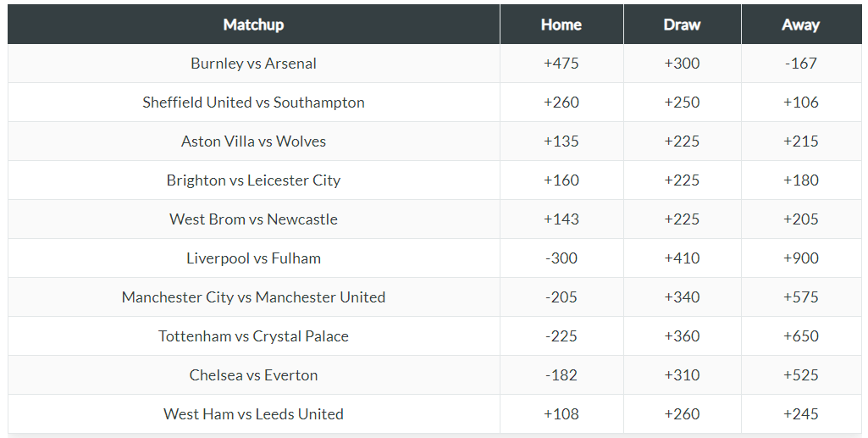Open the Brighton vs Leicester City row
The height and width of the screenshot is (438, 868).
pyautogui.click(x=253, y=180)
